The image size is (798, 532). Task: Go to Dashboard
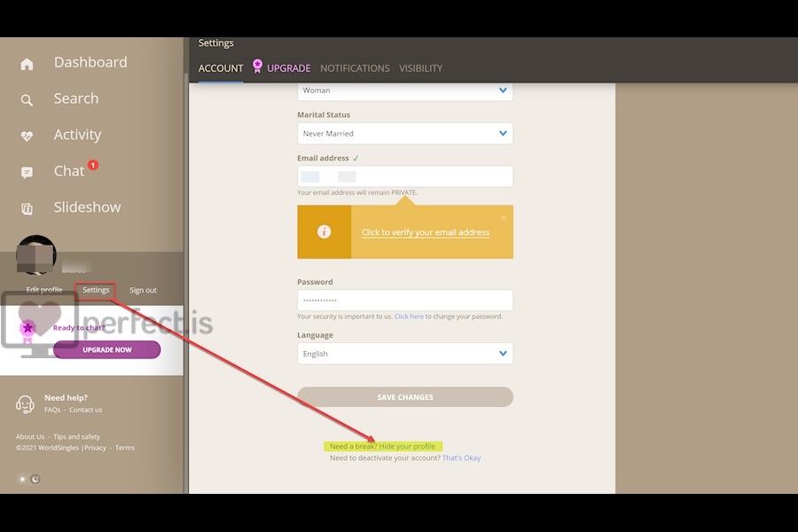point(90,62)
